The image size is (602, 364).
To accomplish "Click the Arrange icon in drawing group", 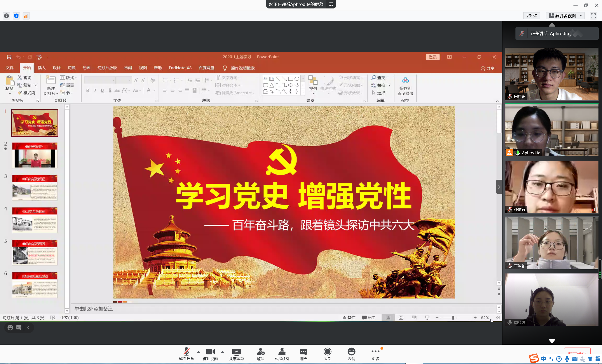I will (313, 80).
